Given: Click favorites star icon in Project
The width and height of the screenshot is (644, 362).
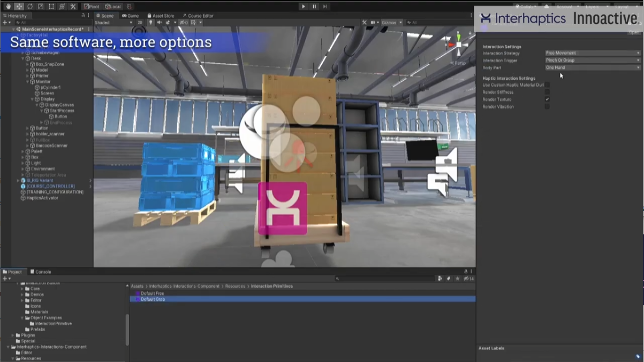Looking at the screenshot, I should 458,279.
